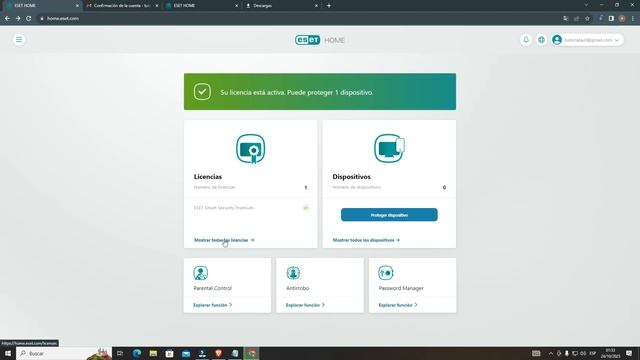The image size is (640, 360).
Task: Open Microsoft Edge from the taskbar
Action: coord(136,353)
